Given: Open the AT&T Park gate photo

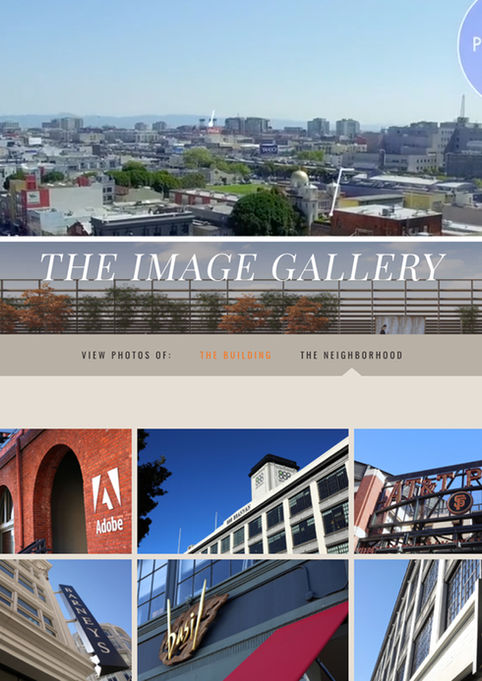Looking at the screenshot, I should point(418,491).
